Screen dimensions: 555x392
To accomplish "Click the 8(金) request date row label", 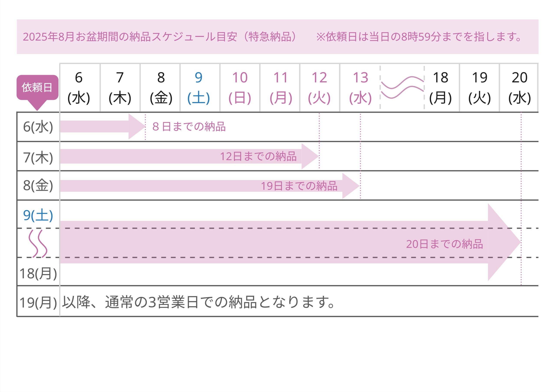I will [38, 185].
